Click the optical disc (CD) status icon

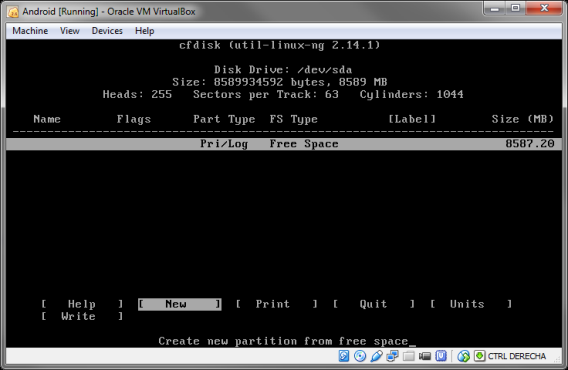360,356
